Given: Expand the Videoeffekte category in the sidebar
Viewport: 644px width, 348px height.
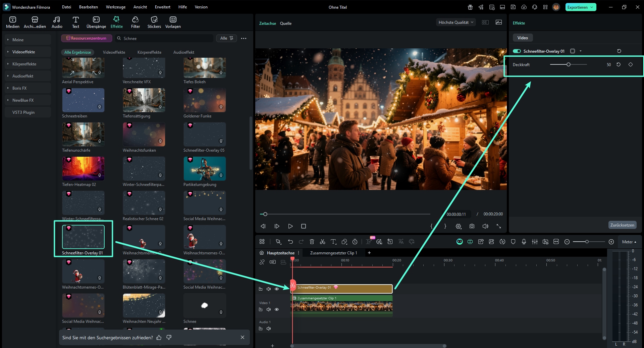Looking at the screenshot, I should 23,52.
